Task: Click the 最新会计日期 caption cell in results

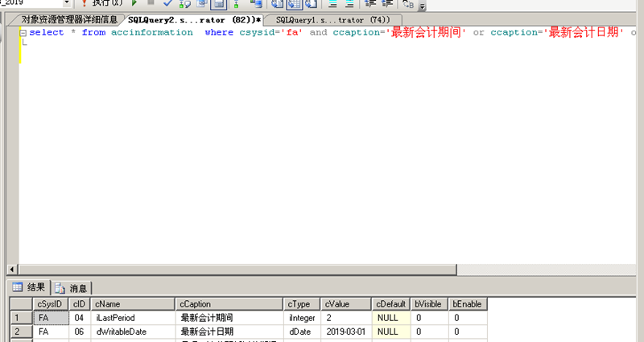Action: [229, 332]
